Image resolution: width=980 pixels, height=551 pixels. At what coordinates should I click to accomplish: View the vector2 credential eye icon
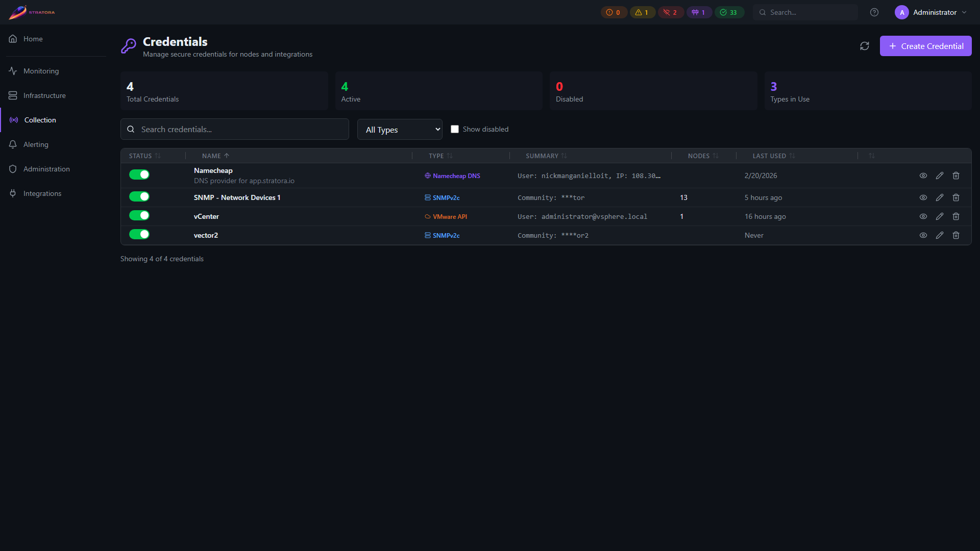coord(923,235)
